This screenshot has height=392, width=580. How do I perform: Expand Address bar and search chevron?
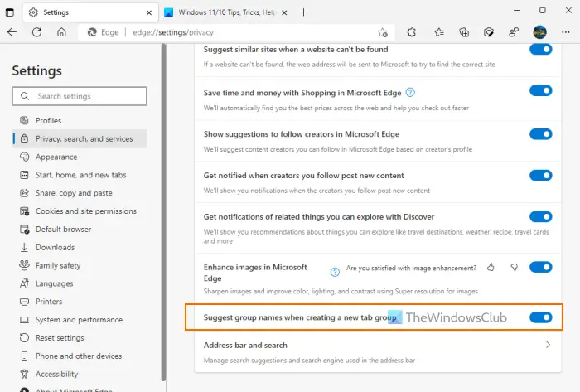[548, 345]
